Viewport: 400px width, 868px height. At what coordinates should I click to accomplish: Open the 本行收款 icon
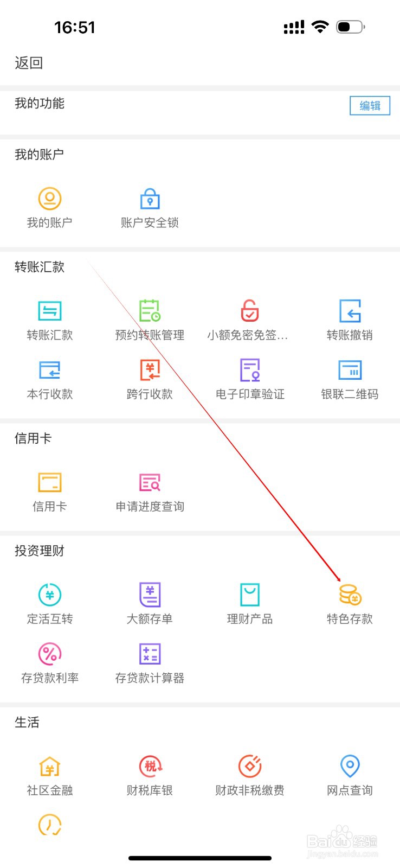tap(50, 370)
